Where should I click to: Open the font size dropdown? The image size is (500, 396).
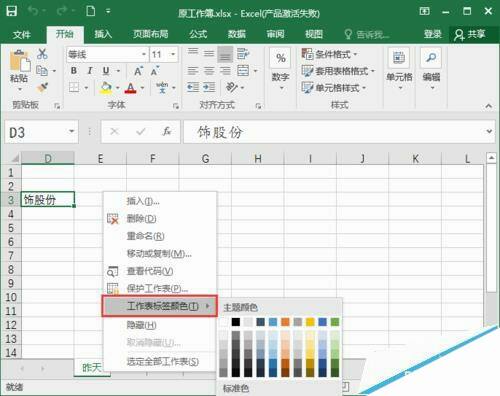point(173,54)
